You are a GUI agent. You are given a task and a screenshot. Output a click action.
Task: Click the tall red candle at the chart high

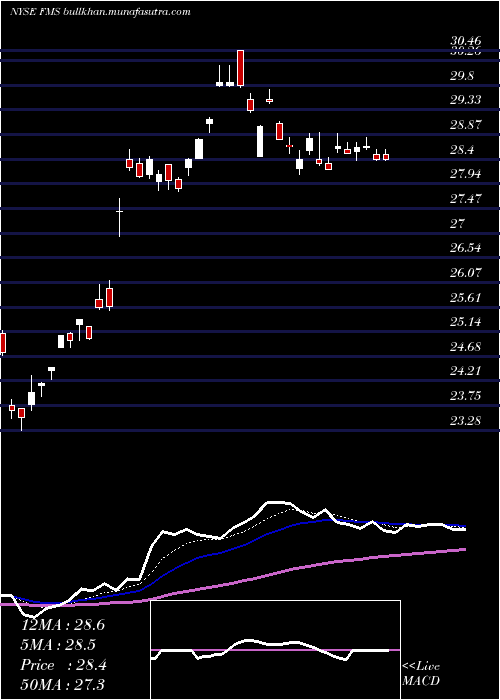point(240,68)
